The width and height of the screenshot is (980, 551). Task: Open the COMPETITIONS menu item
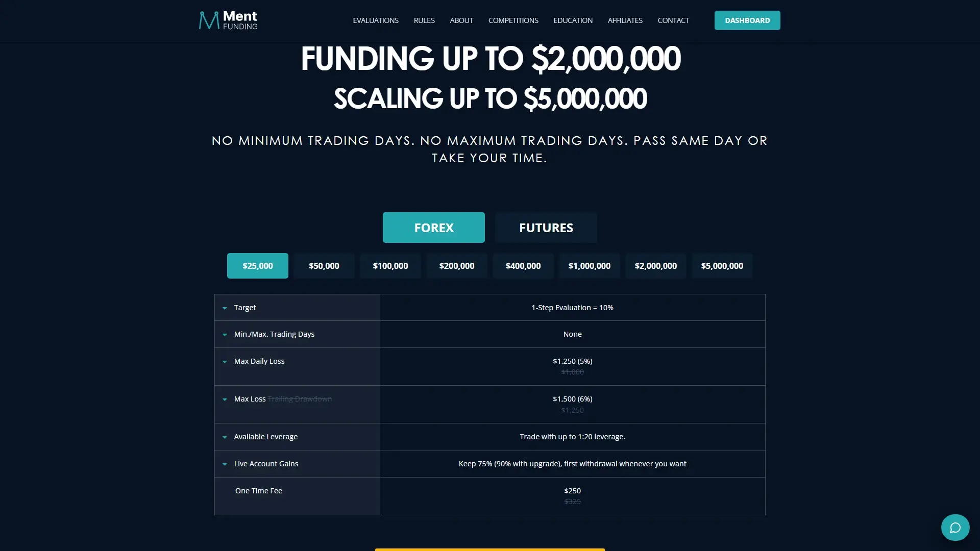(x=513, y=20)
